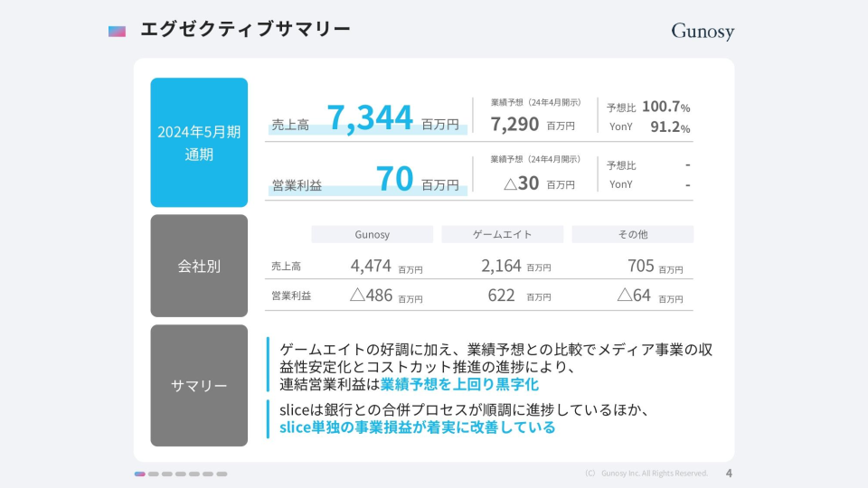The image size is (868, 488).
Task: Click the ゲームエイト column header
Action: [503, 234]
